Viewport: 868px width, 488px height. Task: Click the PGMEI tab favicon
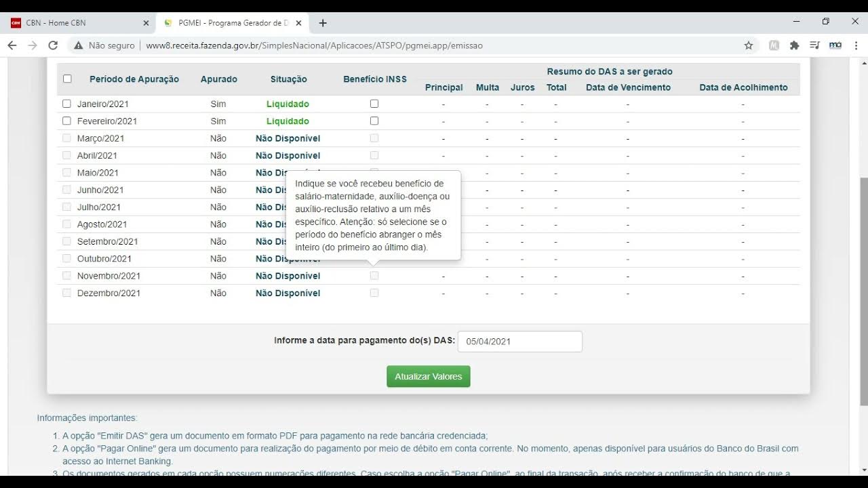(168, 23)
